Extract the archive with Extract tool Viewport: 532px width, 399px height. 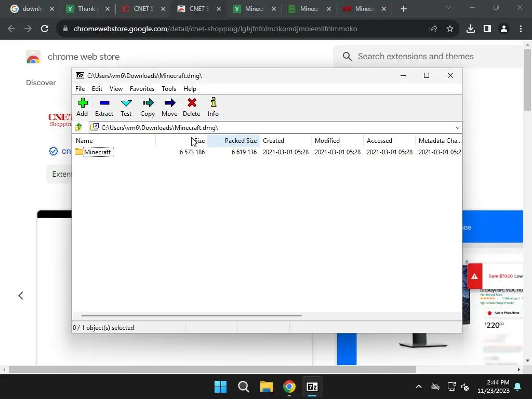(104, 107)
